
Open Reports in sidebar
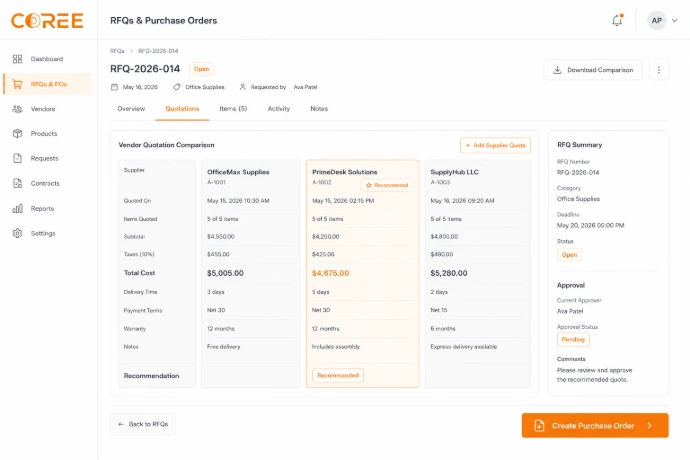47,208
